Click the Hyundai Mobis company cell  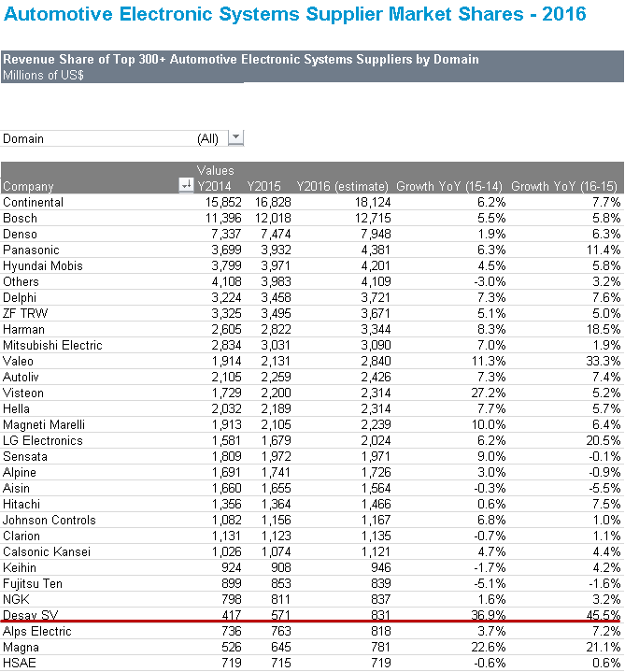point(42,265)
